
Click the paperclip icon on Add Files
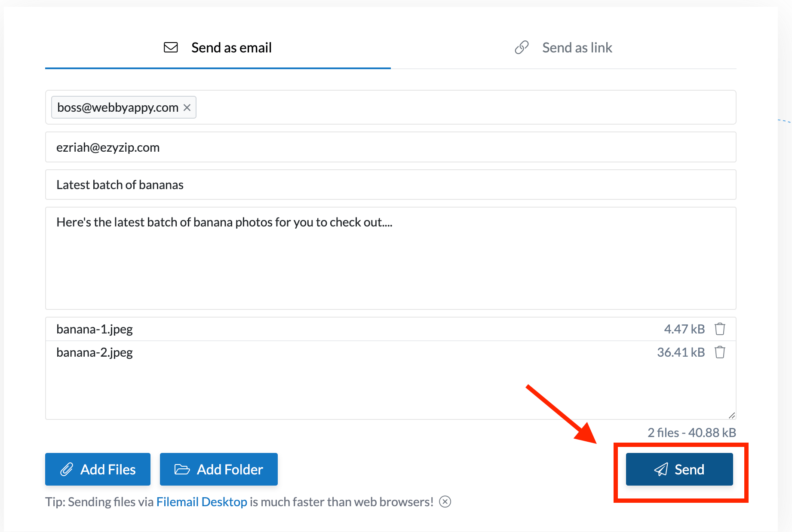67,469
